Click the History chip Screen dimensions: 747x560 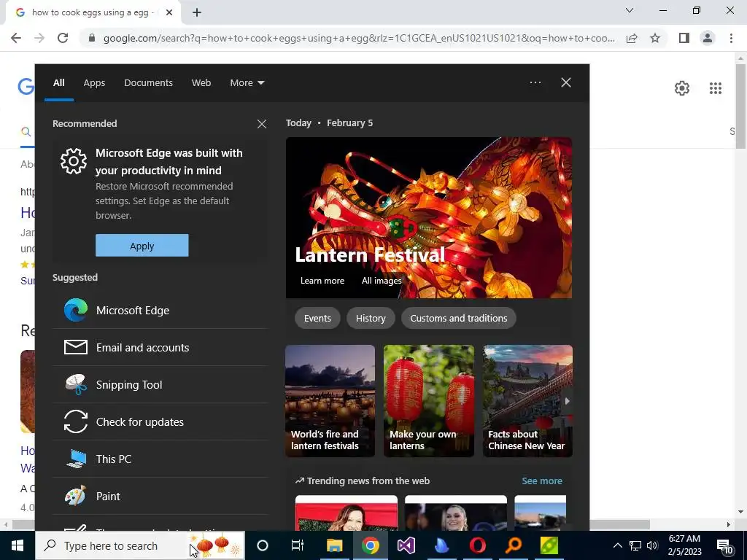(371, 318)
